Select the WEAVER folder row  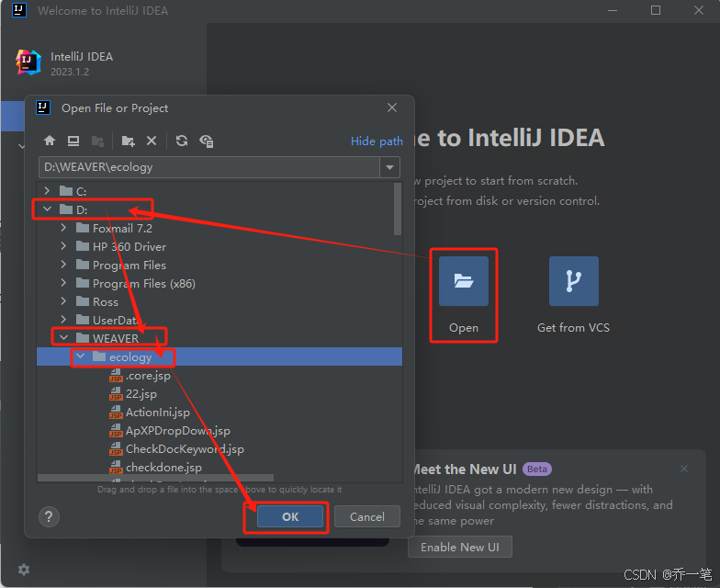(x=219, y=338)
